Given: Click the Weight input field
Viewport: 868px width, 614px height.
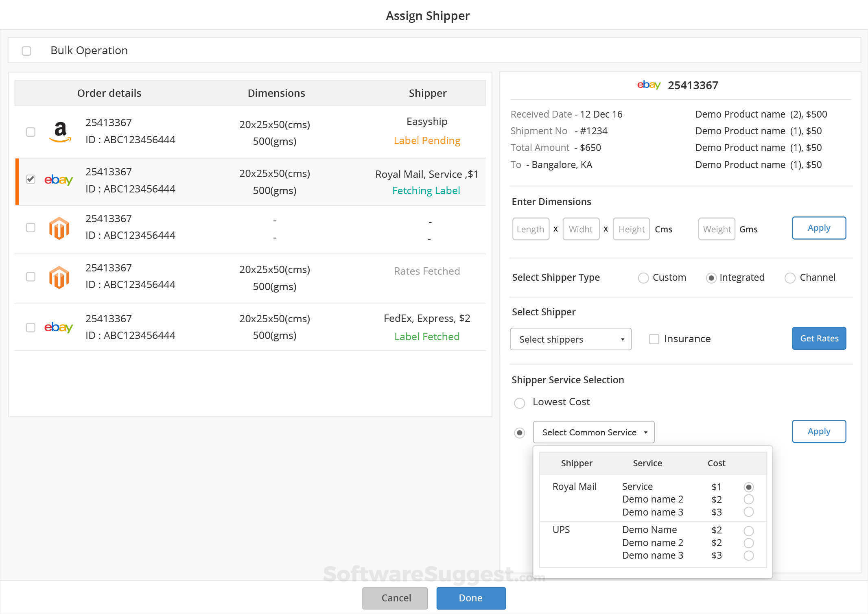Looking at the screenshot, I should point(716,229).
